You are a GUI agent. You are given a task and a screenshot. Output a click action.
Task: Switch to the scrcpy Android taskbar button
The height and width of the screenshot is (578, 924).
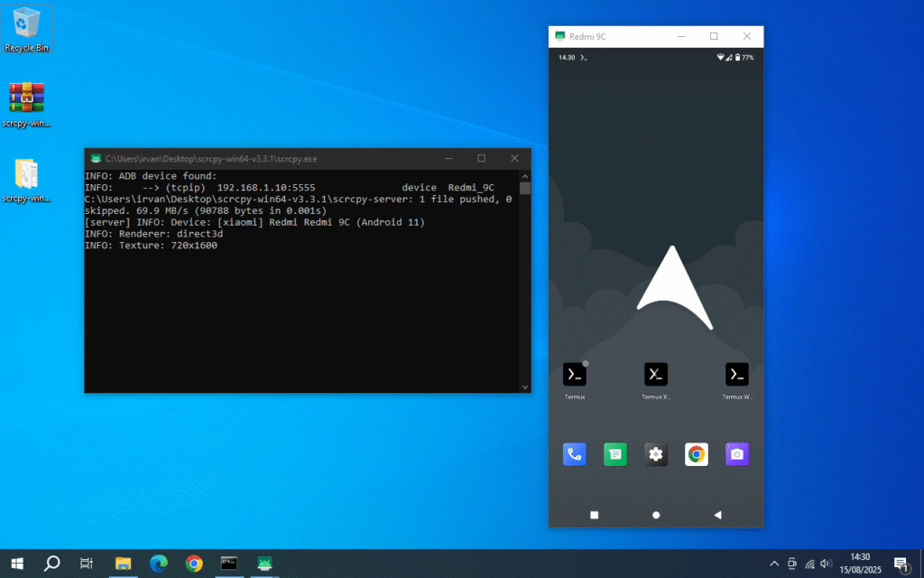[x=264, y=564]
